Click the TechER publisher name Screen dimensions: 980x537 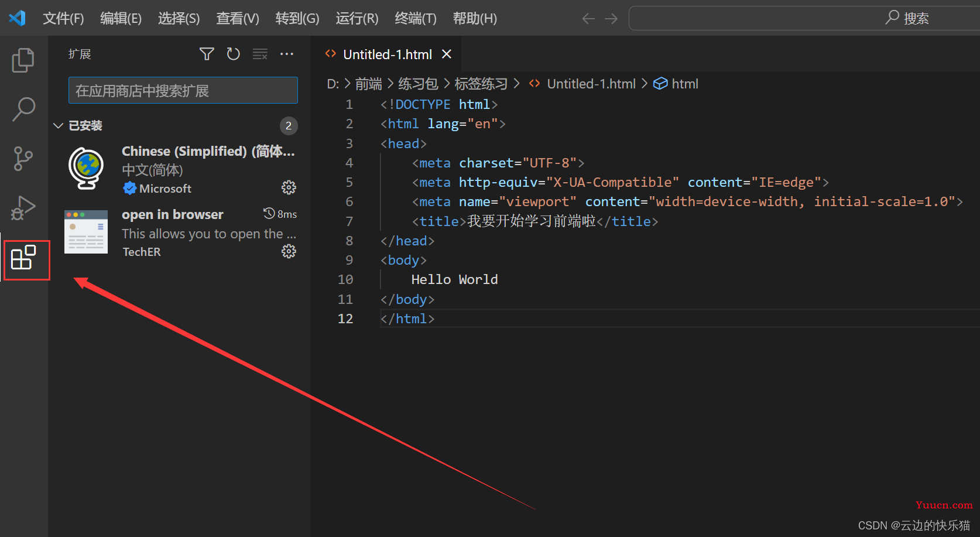(x=141, y=252)
